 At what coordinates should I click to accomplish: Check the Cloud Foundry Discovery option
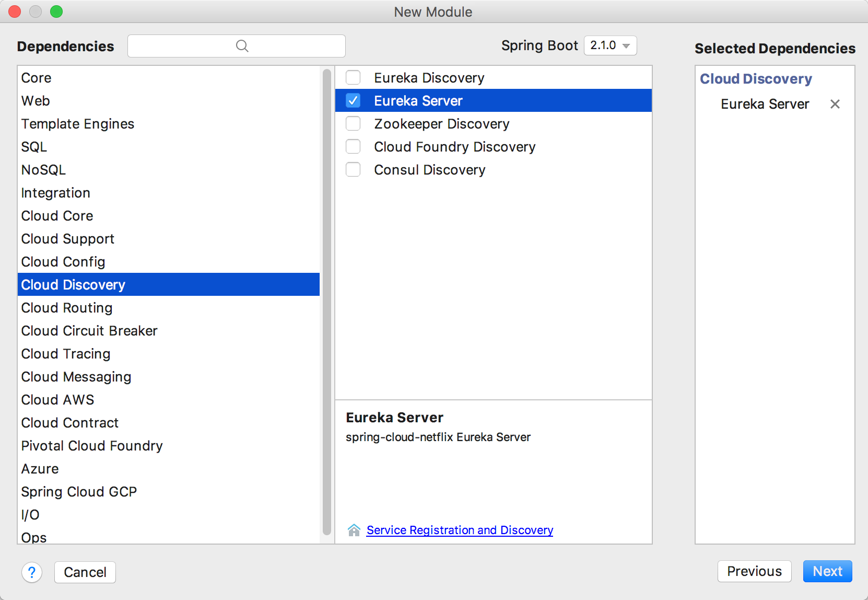pos(353,146)
